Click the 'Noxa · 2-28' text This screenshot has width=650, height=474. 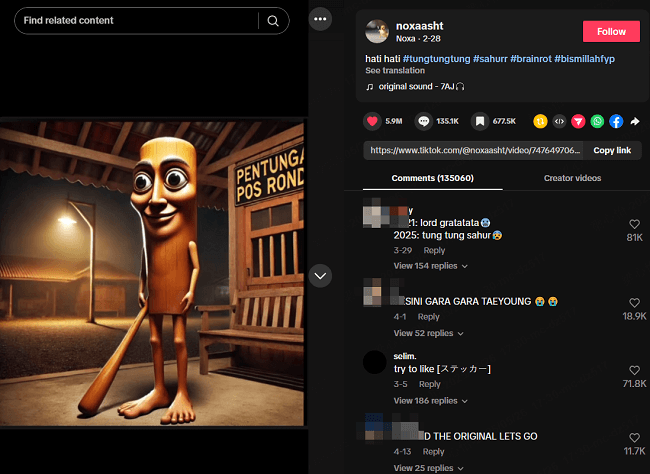click(x=418, y=39)
